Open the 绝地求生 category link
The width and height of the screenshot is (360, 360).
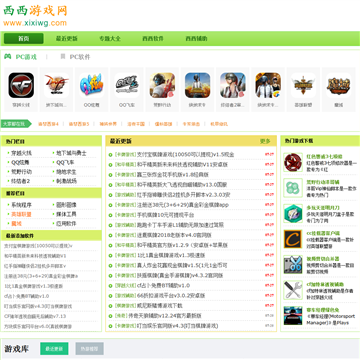tap(66, 172)
